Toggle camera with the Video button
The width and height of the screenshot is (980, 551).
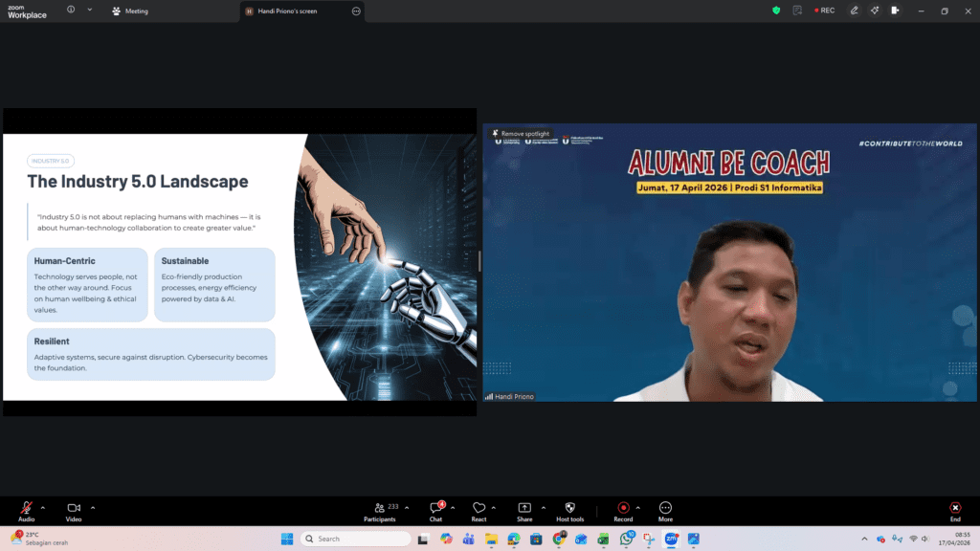(x=73, y=508)
